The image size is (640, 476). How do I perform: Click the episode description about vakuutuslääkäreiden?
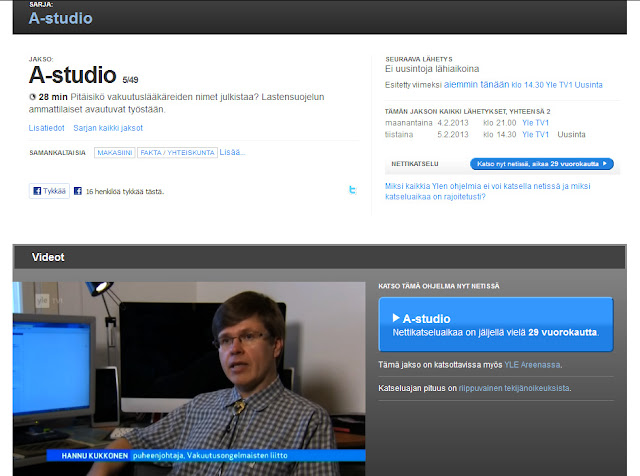[176, 103]
